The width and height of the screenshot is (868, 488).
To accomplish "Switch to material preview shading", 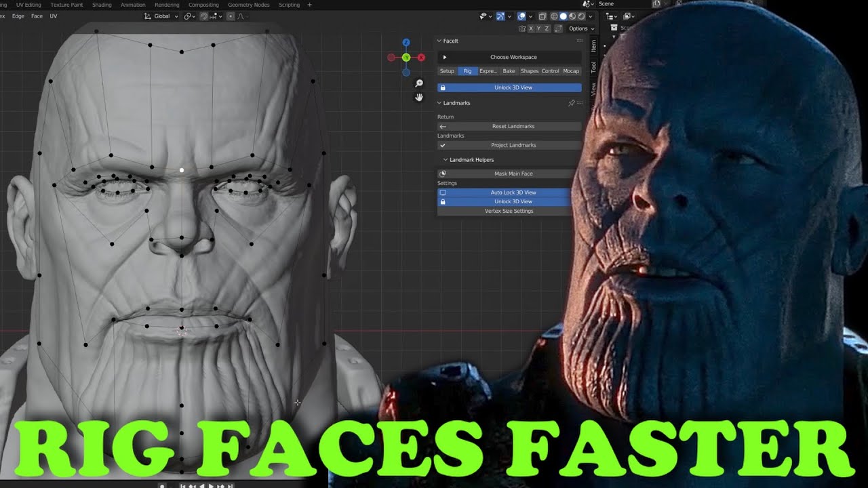I will coord(572,16).
